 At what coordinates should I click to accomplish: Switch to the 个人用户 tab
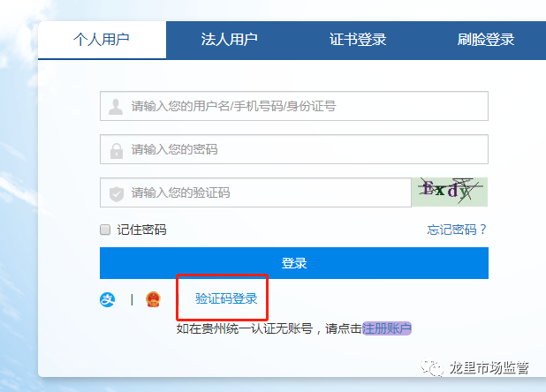pos(102,40)
